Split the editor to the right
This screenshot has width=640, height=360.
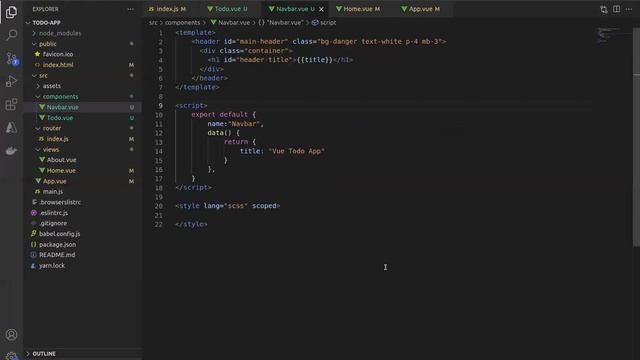point(616,9)
